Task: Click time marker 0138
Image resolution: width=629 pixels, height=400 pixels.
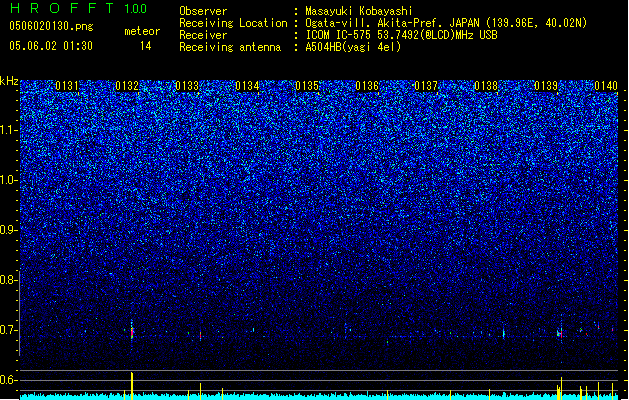Action: (486, 86)
